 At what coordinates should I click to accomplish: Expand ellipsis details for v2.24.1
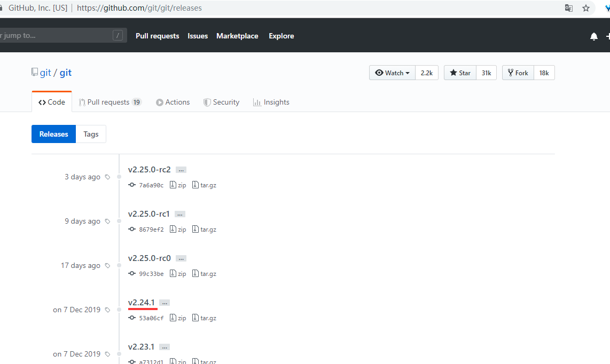coord(165,303)
